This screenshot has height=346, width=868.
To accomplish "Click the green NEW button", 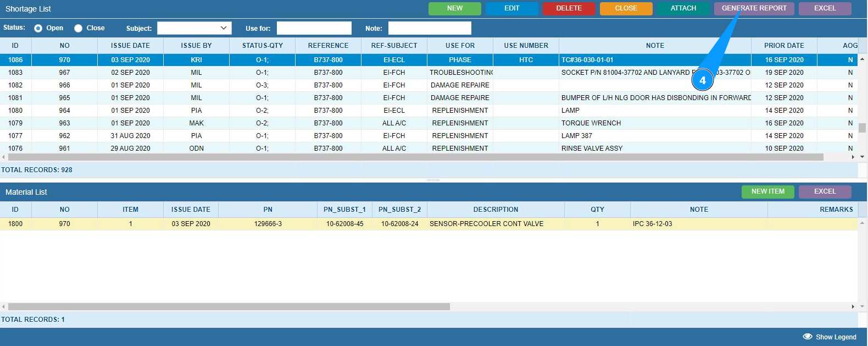I will (455, 8).
